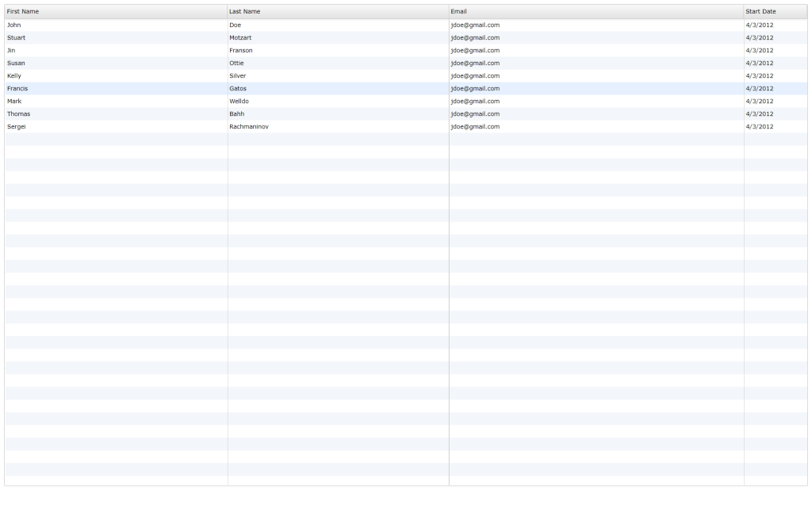Click the last name 'Rachmaninov'

click(x=249, y=126)
